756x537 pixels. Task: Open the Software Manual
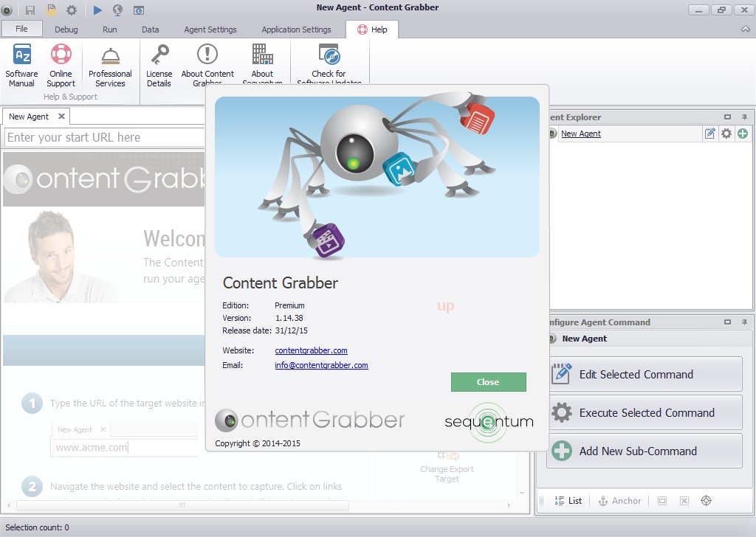(21, 66)
